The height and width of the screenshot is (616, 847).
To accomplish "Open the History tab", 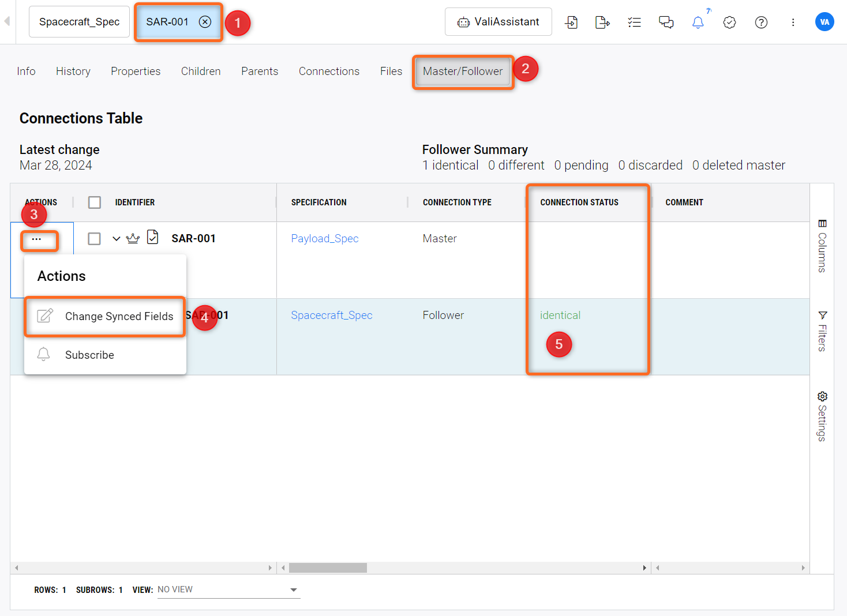I will pyautogui.click(x=73, y=71).
